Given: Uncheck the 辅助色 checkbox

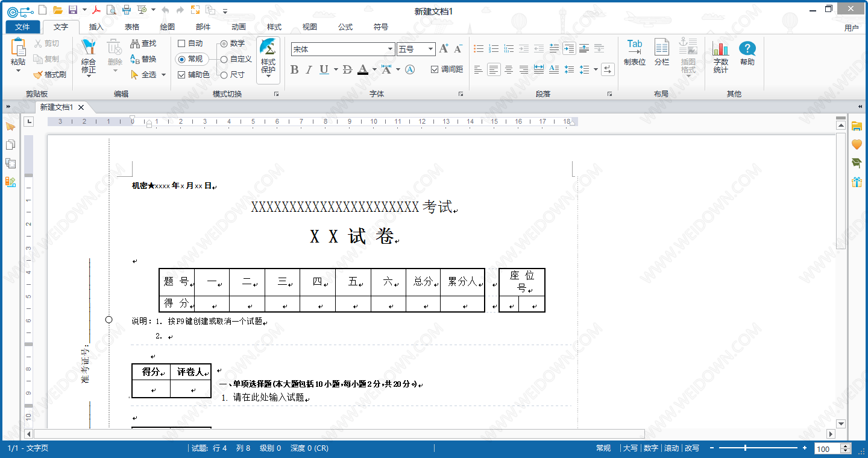Looking at the screenshot, I should (x=181, y=75).
